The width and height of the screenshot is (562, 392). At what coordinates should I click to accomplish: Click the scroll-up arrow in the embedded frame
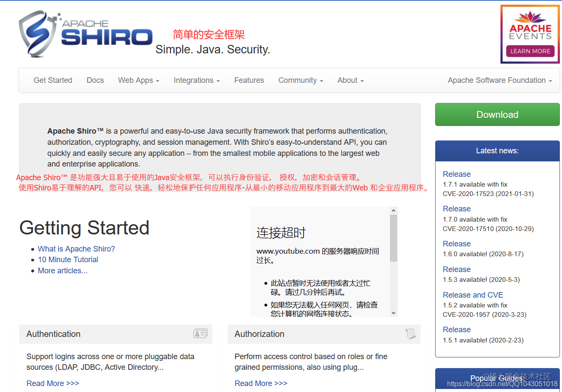[x=394, y=210]
